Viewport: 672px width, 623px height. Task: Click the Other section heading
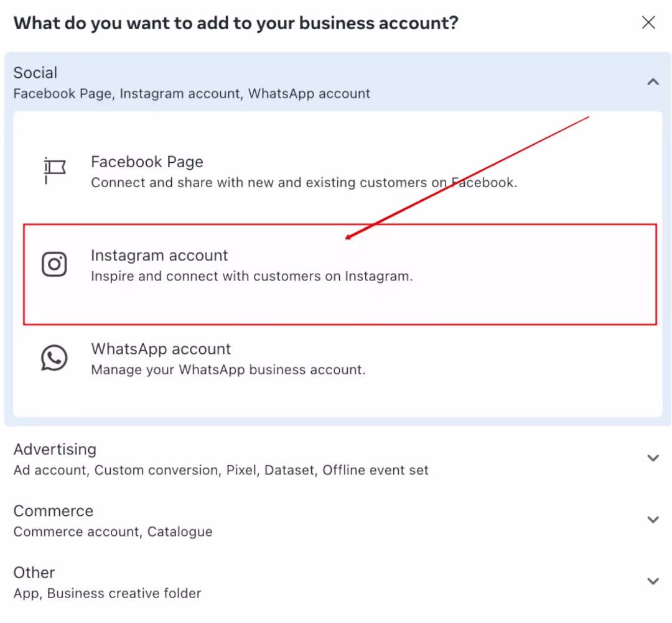click(x=34, y=573)
